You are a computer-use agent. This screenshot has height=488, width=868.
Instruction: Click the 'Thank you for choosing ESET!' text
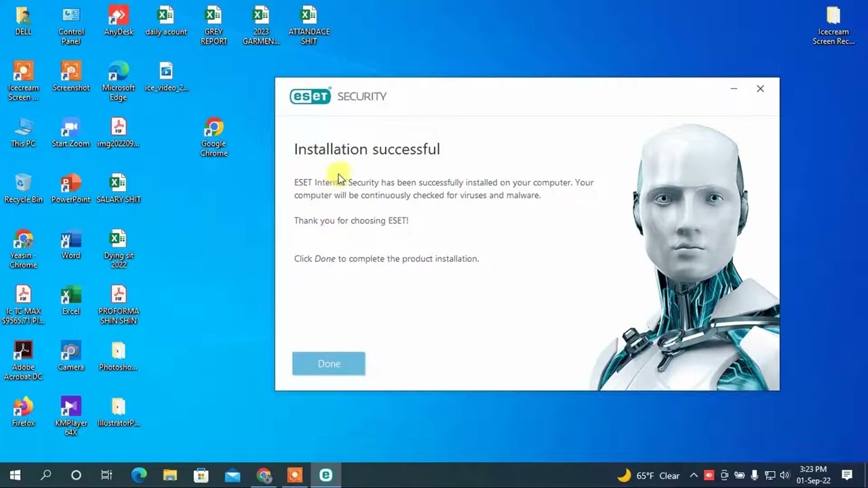pyautogui.click(x=351, y=220)
